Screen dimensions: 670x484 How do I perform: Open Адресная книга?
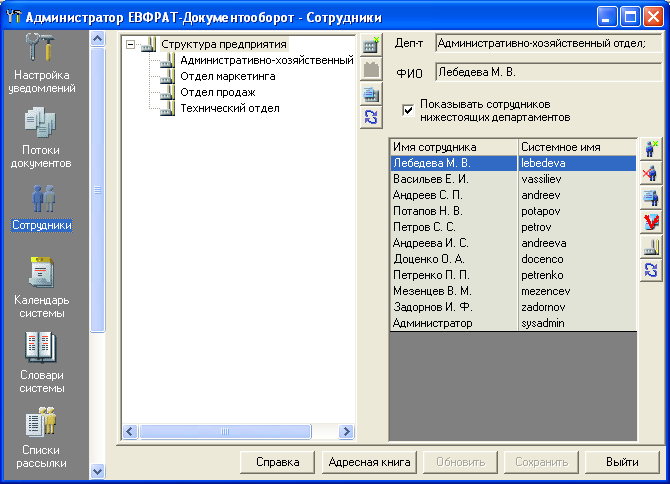coord(369,462)
